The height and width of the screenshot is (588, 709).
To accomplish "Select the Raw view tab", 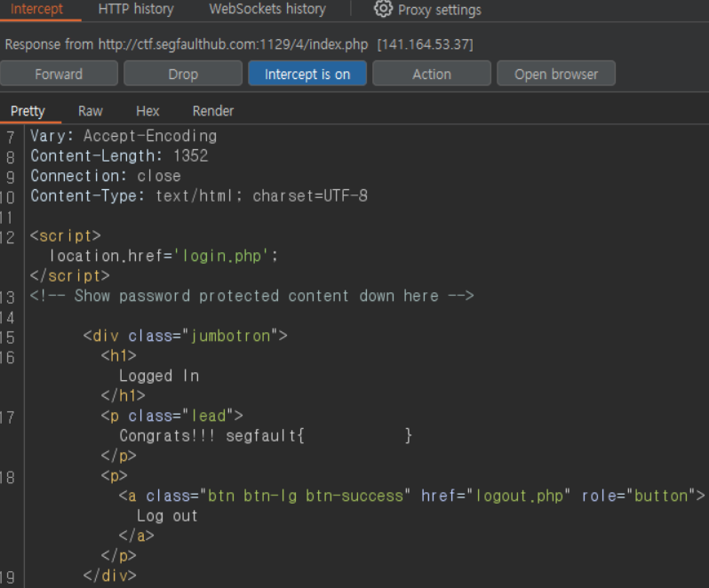I will (x=91, y=111).
